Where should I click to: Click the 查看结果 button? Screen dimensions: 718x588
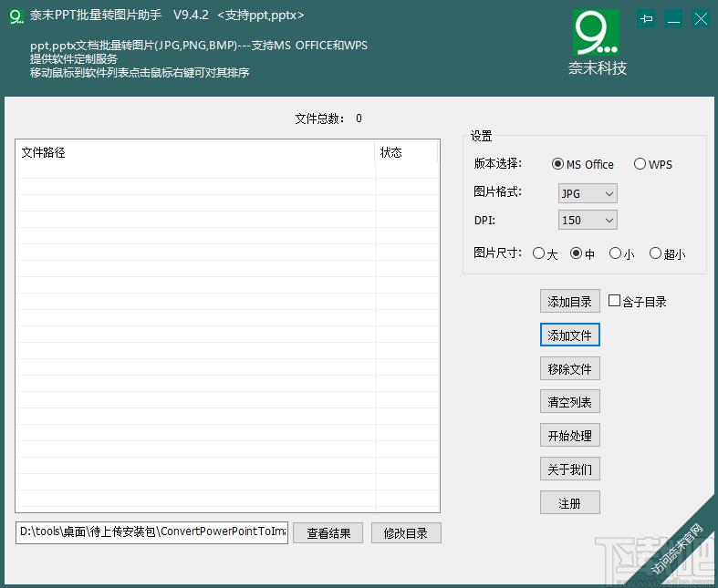click(x=328, y=533)
